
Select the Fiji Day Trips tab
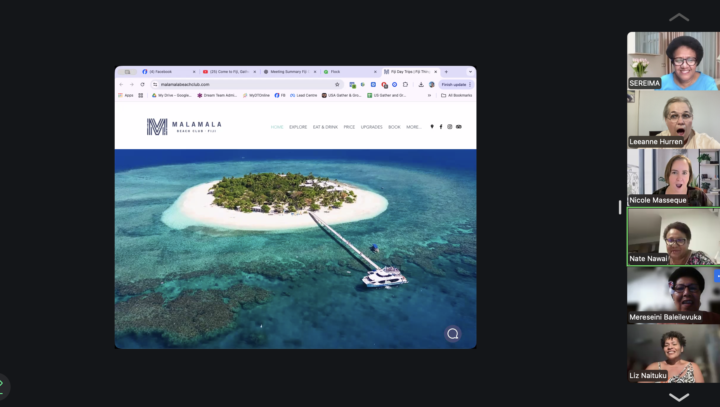click(410, 72)
